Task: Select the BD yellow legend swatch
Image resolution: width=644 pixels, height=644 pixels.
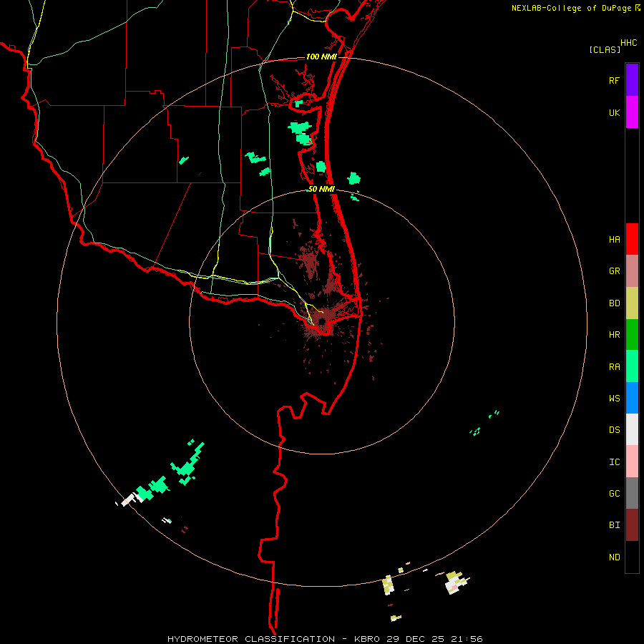Action: [632, 303]
